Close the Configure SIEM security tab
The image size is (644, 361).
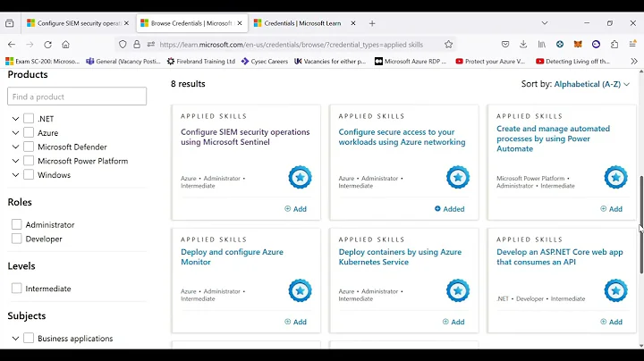126,23
